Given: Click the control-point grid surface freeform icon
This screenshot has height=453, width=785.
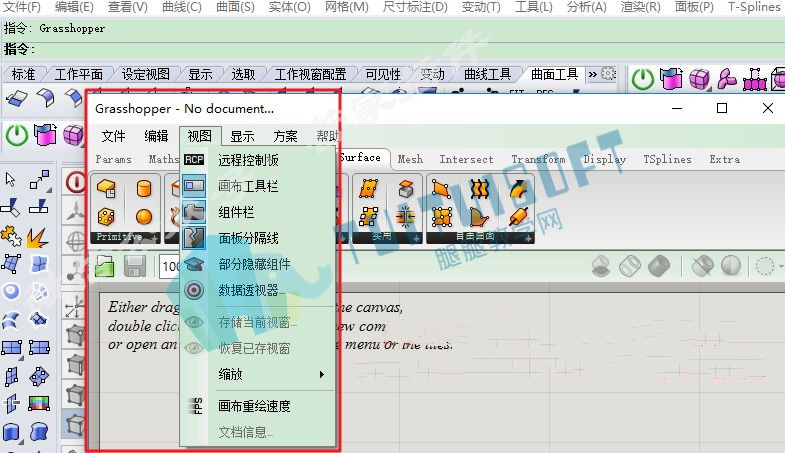Looking at the screenshot, I should (x=442, y=217).
